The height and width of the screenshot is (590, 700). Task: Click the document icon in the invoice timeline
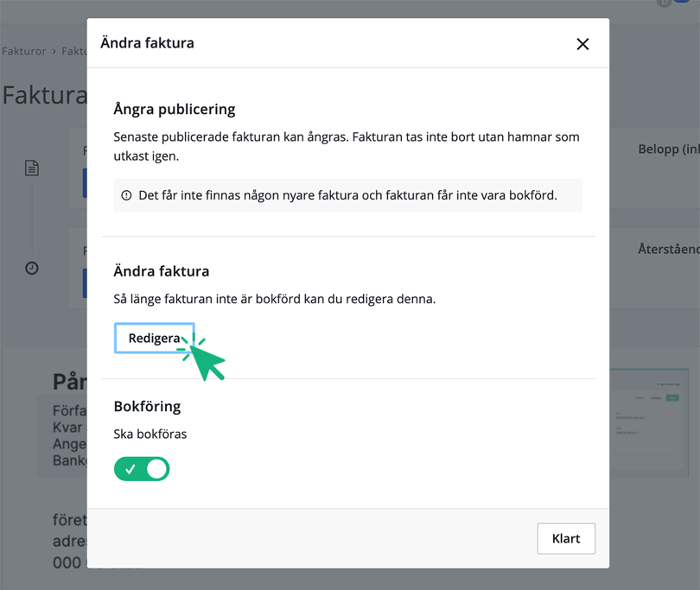pos(31,168)
